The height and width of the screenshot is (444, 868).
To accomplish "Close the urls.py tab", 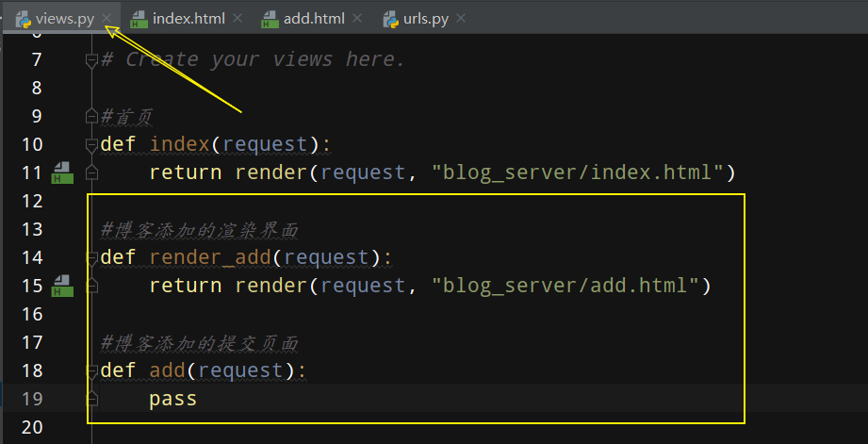I will [461, 19].
